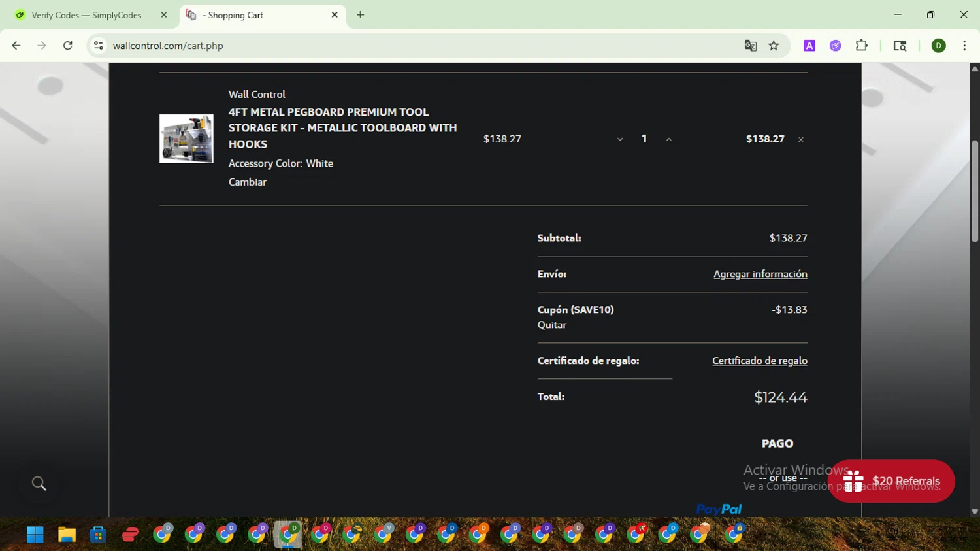Open Google Translate icon in address bar
The width and height of the screenshot is (980, 551).
click(x=751, y=46)
